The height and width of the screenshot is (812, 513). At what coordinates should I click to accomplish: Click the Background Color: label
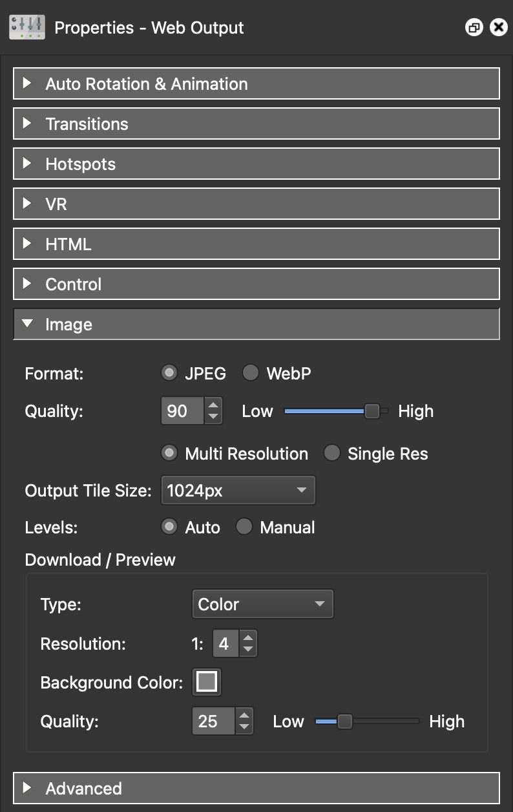point(112,683)
